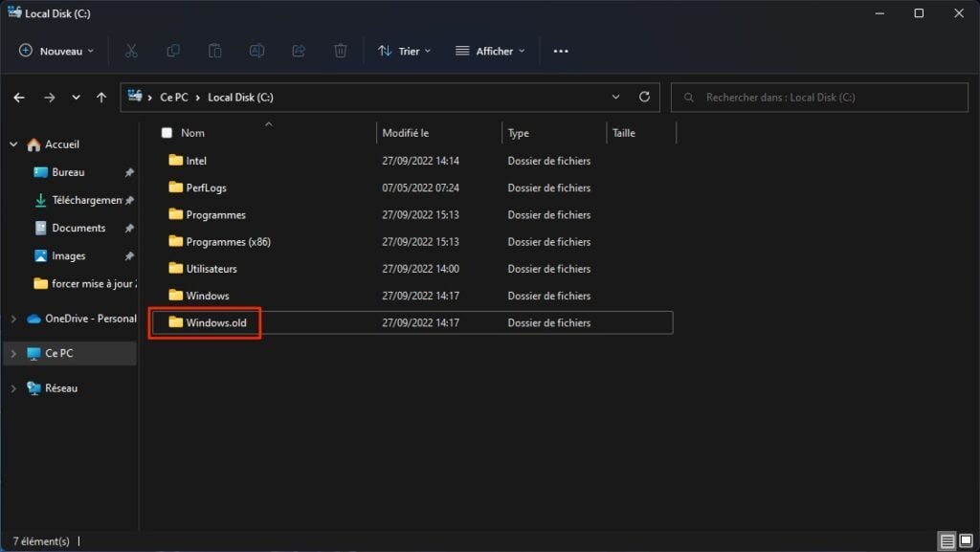980x552 pixels.
Task: Refresh the current folder view
Action: tap(644, 97)
